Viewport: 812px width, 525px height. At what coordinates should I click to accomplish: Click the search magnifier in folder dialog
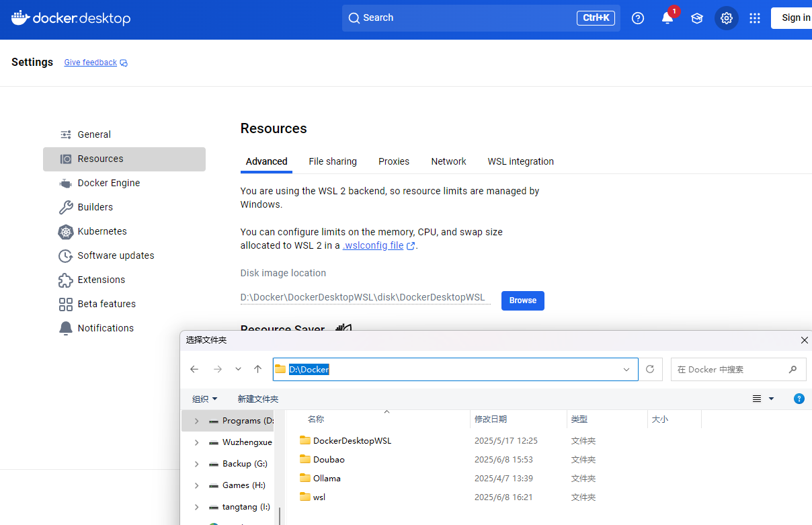point(793,369)
